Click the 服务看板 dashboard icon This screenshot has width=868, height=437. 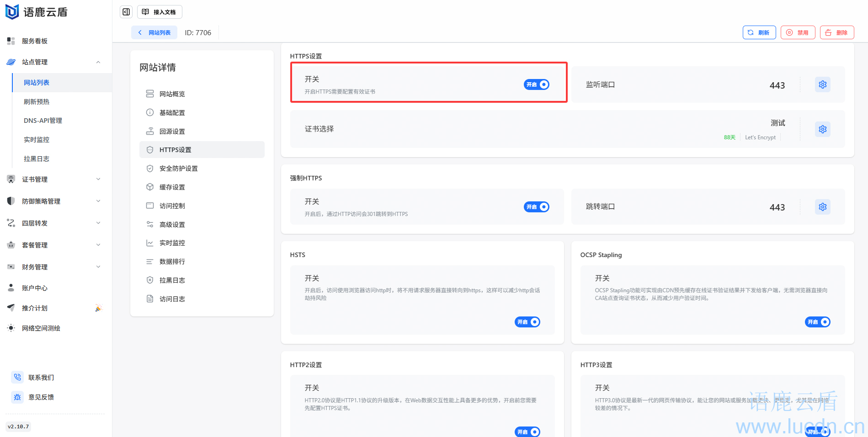tap(11, 41)
